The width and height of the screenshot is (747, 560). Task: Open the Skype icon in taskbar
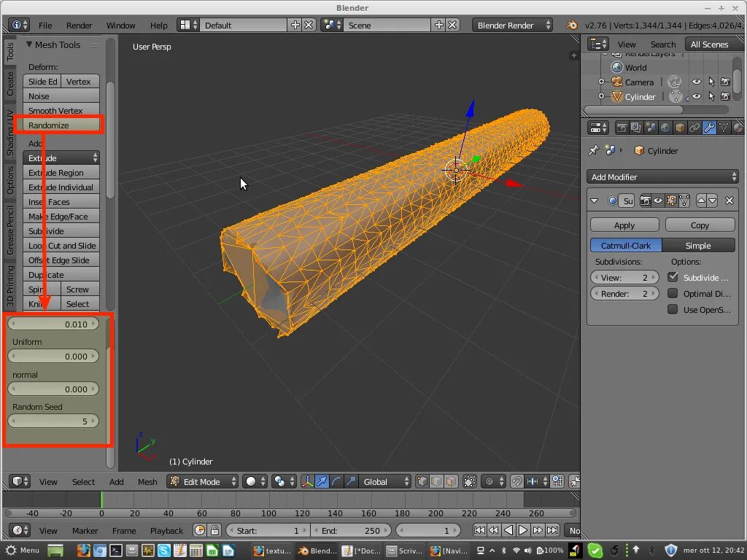point(164,551)
